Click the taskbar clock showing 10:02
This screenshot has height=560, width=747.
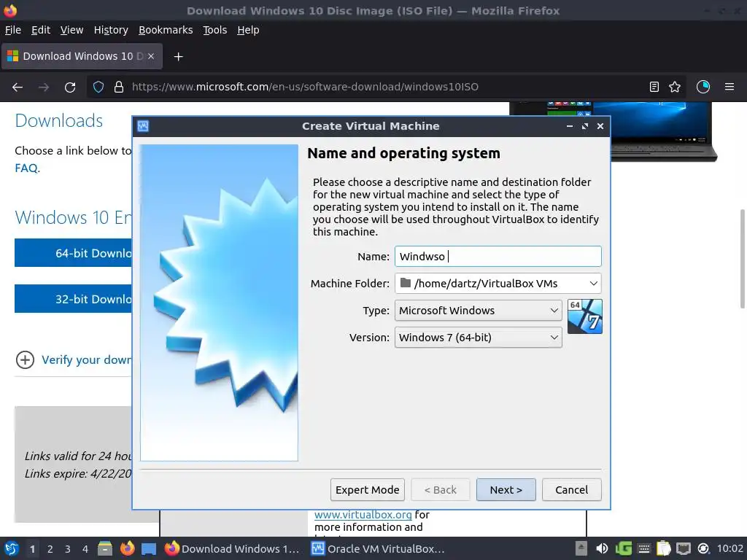point(729,548)
